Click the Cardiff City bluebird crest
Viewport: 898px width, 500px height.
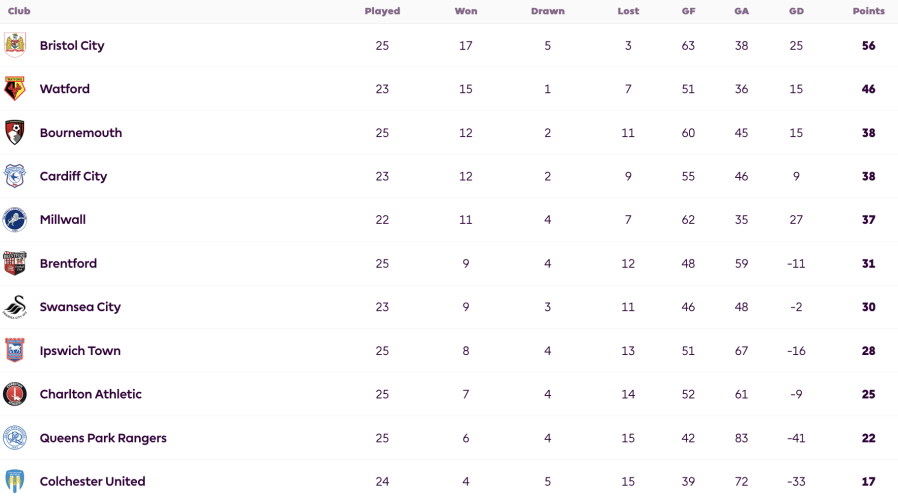[15, 176]
